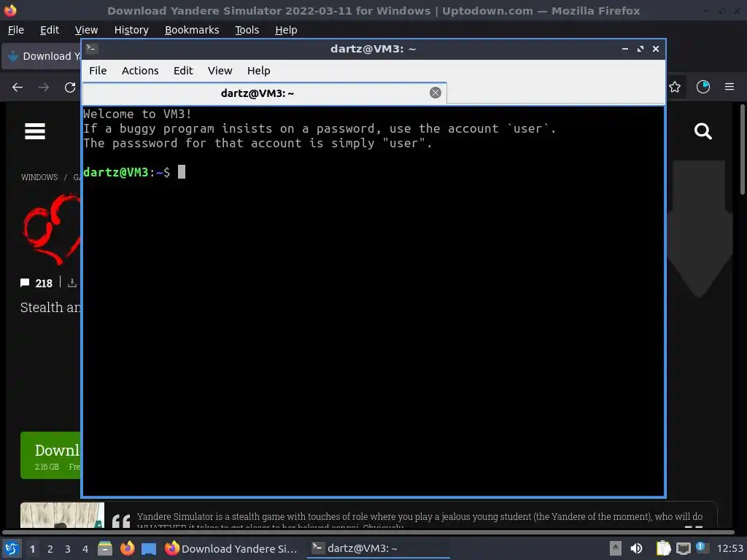Open Firefox Edit menu
This screenshot has height=560, width=747.
click(50, 30)
